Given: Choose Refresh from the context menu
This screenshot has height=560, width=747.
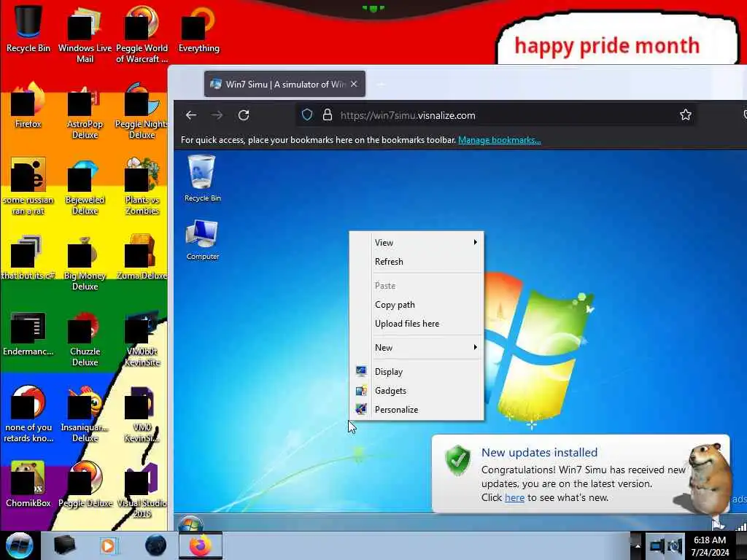Looking at the screenshot, I should 417,262.
